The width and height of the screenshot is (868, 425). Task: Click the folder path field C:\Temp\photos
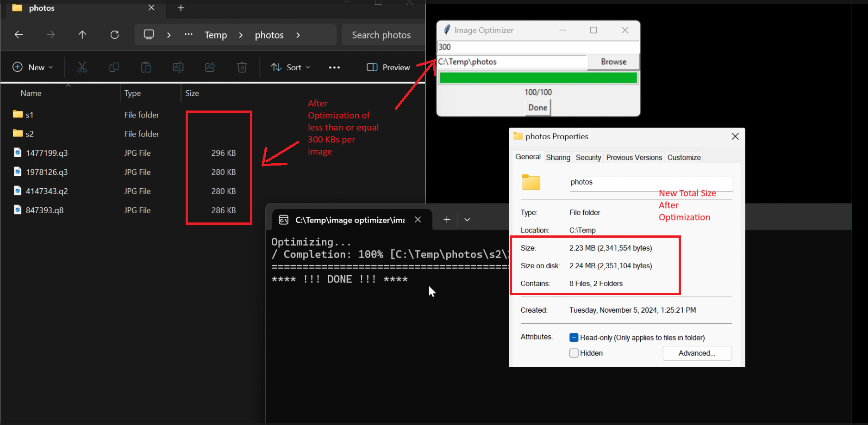[512, 62]
